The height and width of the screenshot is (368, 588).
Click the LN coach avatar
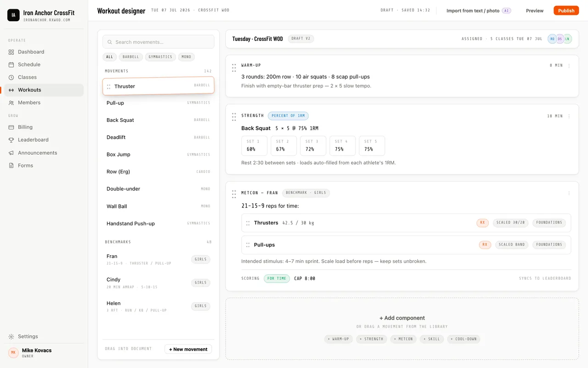coord(567,39)
